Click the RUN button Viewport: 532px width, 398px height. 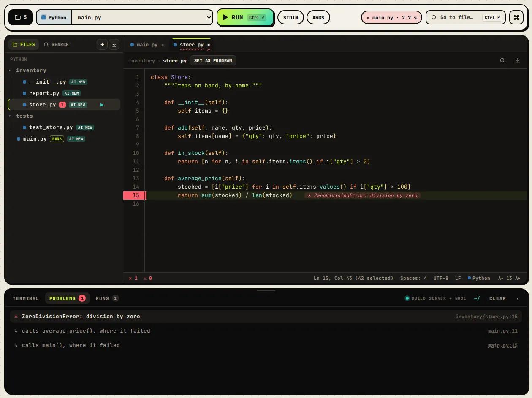tap(246, 17)
